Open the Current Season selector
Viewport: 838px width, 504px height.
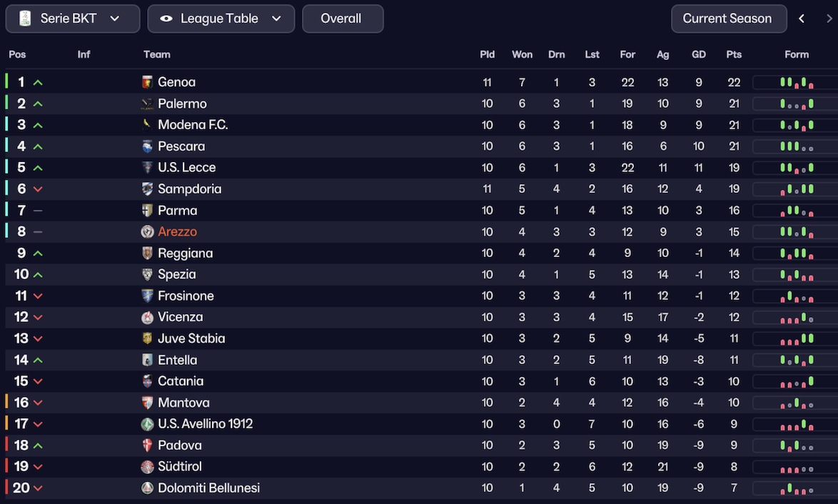pyautogui.click(x=728, y=19)
